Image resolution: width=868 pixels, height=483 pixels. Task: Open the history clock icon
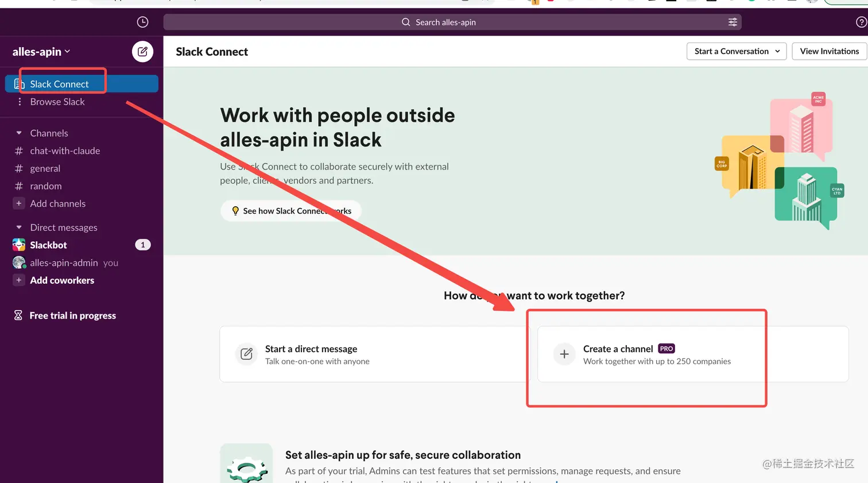[142, 22]
